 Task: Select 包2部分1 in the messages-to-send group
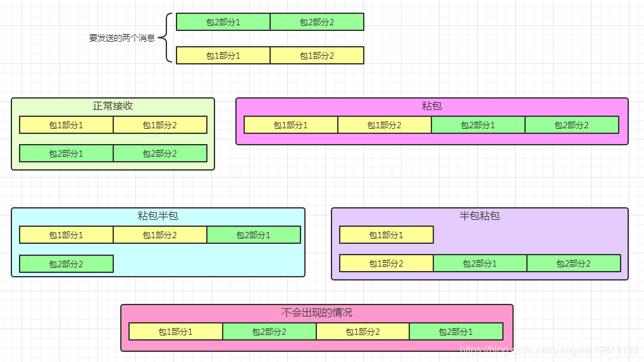click(223, 22)
